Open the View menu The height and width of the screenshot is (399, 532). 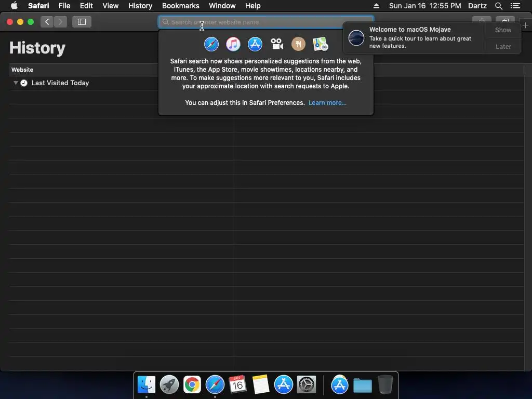pyautogui.click(x=111, y=6)
